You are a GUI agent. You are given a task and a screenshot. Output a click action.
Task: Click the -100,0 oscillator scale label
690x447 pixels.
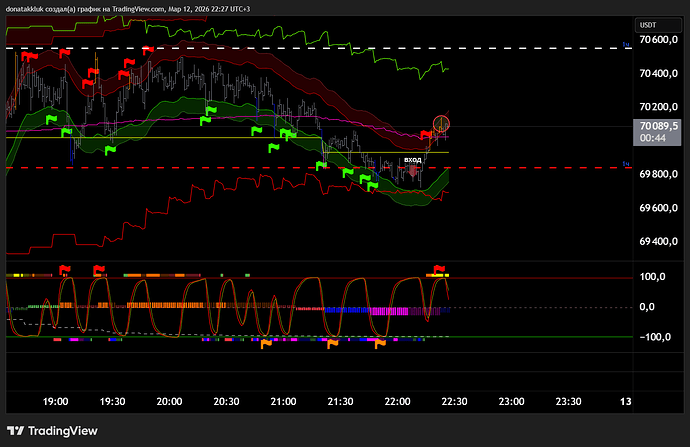[x=653, y=337]
